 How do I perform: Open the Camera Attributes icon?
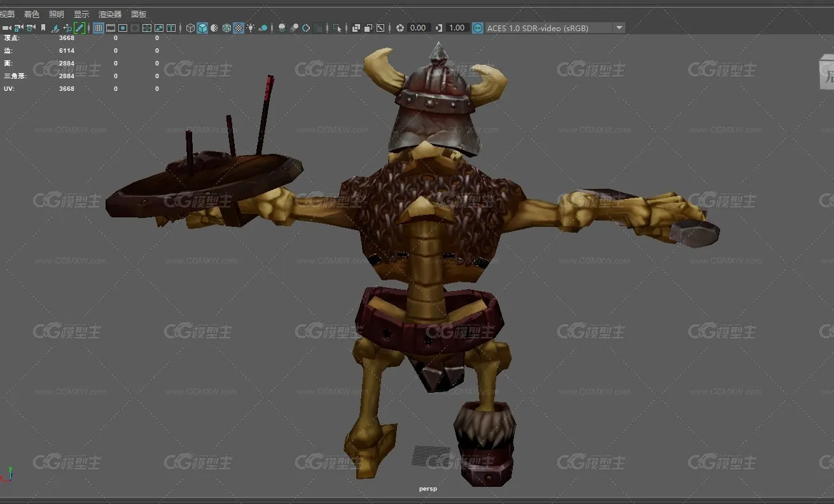pos(30,28)
